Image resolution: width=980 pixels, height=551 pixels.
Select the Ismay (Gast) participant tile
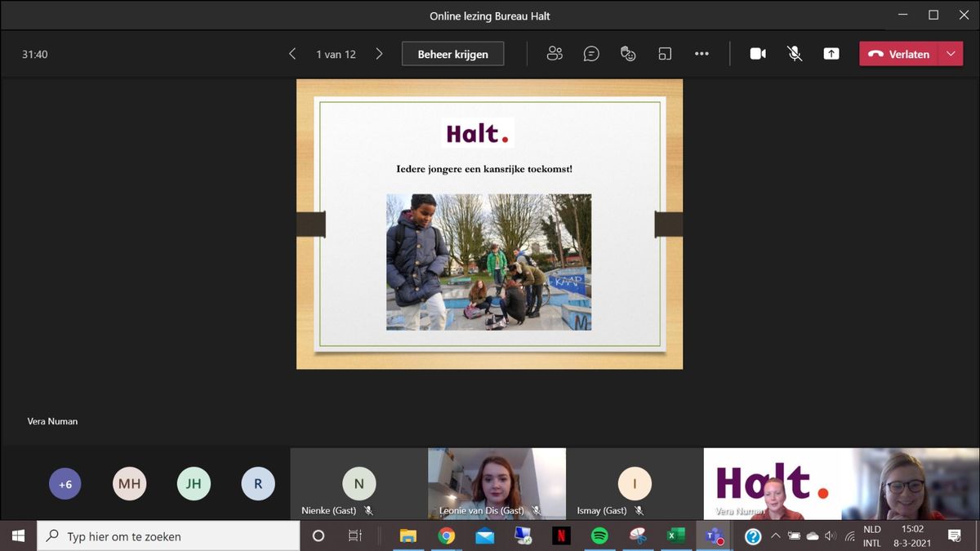pos(635,483)
